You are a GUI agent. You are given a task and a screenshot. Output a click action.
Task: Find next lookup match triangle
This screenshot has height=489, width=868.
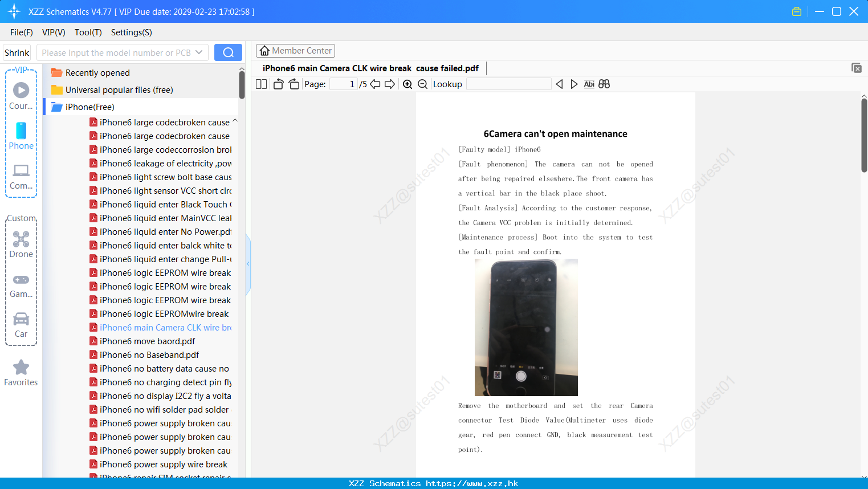click(x=574, y=84)
